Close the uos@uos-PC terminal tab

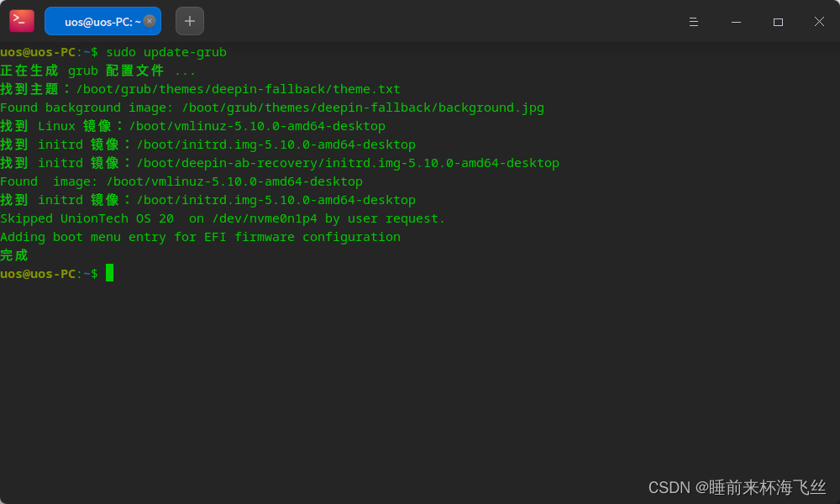(150, 21)
